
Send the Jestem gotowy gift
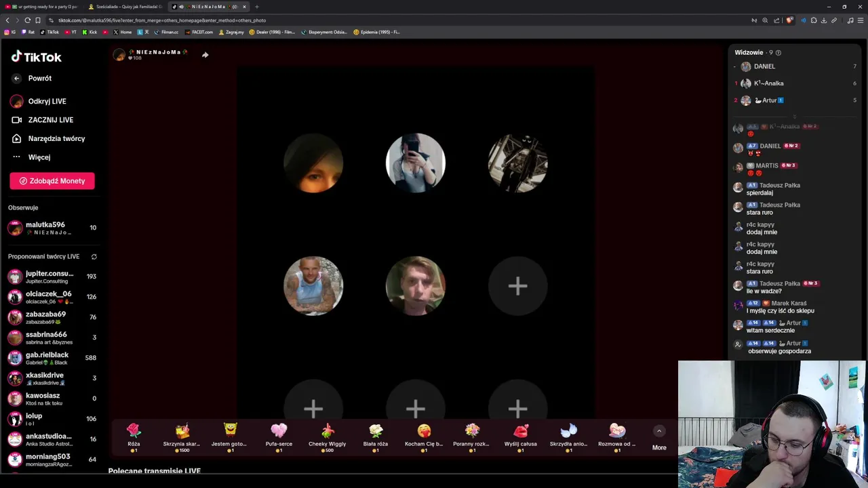[x=230, y=436]
